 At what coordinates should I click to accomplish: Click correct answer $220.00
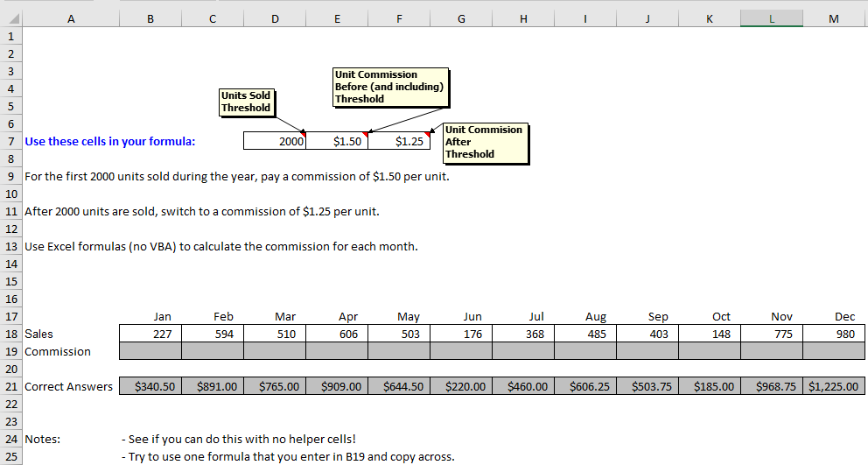point(461,386)
